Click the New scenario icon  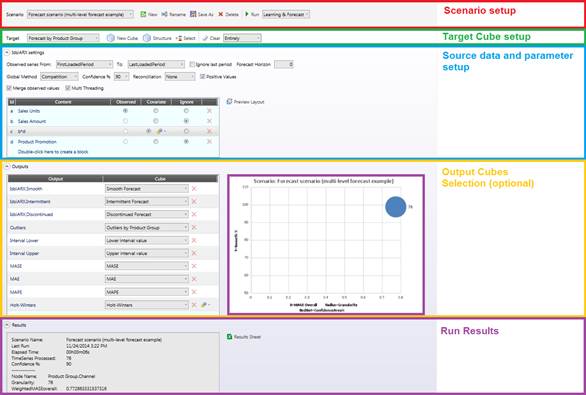coord(143,14)
